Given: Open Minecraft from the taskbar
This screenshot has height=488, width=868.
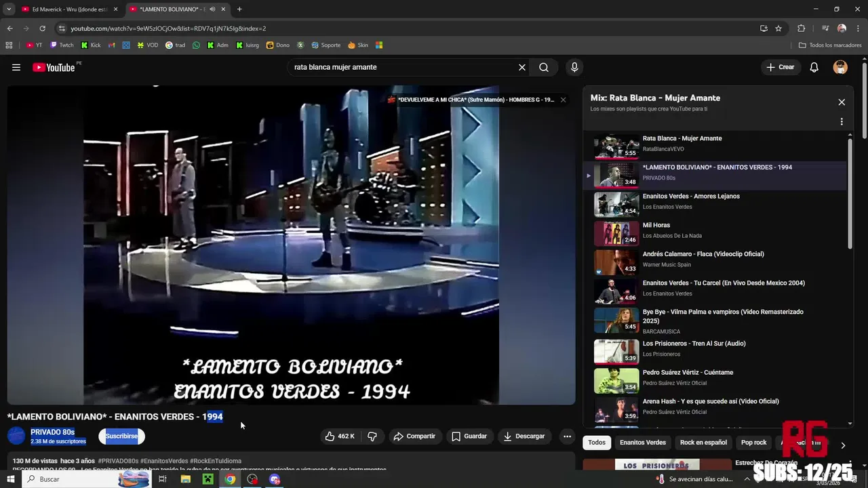Looking at the screenshot, I should pos(208,479).
